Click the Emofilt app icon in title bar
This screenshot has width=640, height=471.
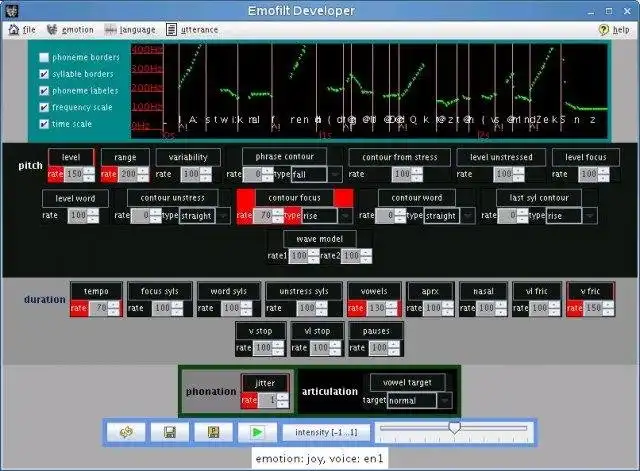coord(12,11)
